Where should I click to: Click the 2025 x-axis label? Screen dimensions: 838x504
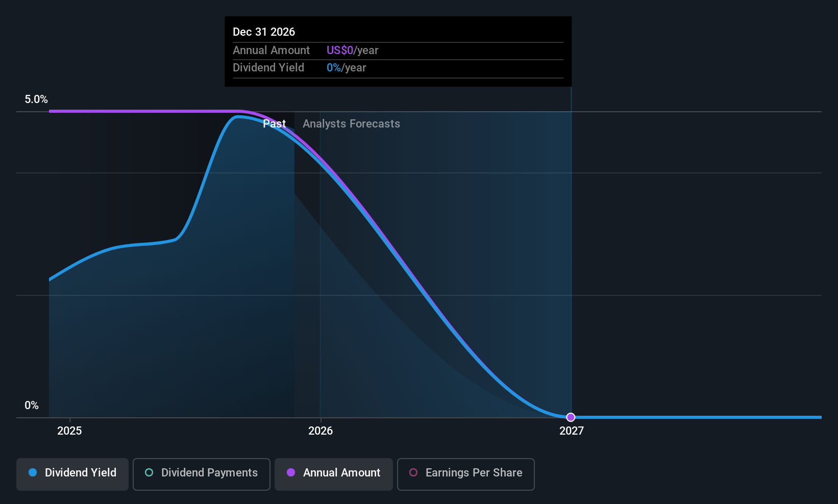[x=69, y=431]
